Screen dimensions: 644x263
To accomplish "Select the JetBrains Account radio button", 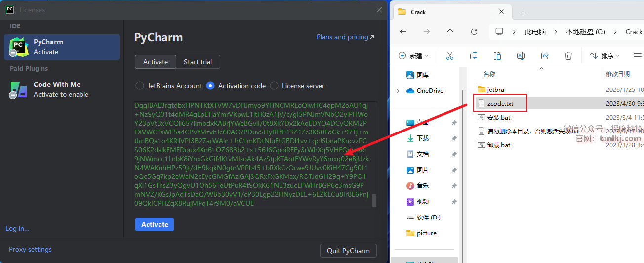I will pos(140,86).
